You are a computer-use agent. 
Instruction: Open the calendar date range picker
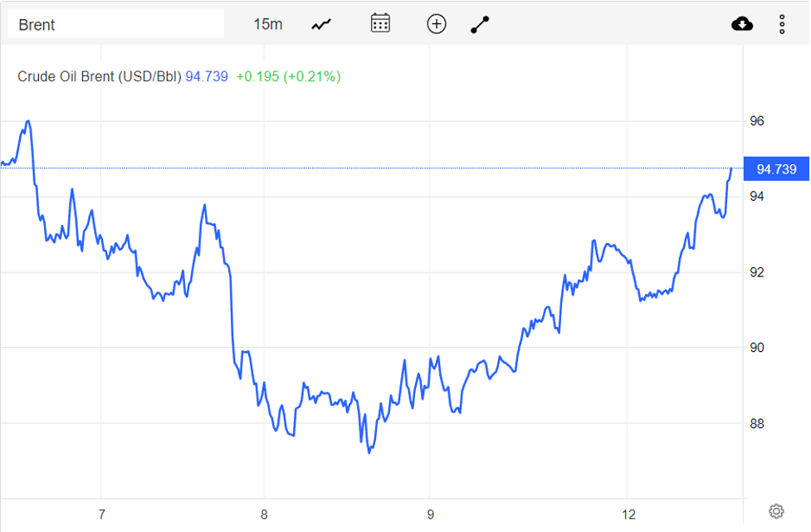coord(380,23)
